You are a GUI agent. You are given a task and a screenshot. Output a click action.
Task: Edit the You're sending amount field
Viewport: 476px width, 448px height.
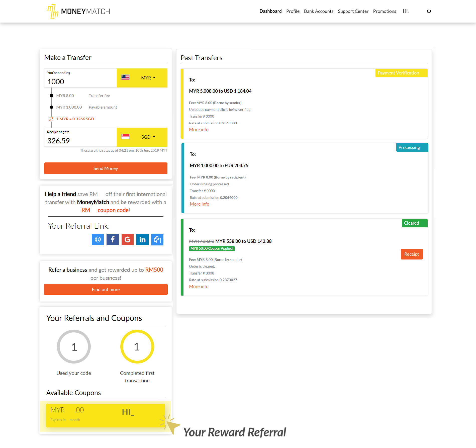(x=80, y=81)
